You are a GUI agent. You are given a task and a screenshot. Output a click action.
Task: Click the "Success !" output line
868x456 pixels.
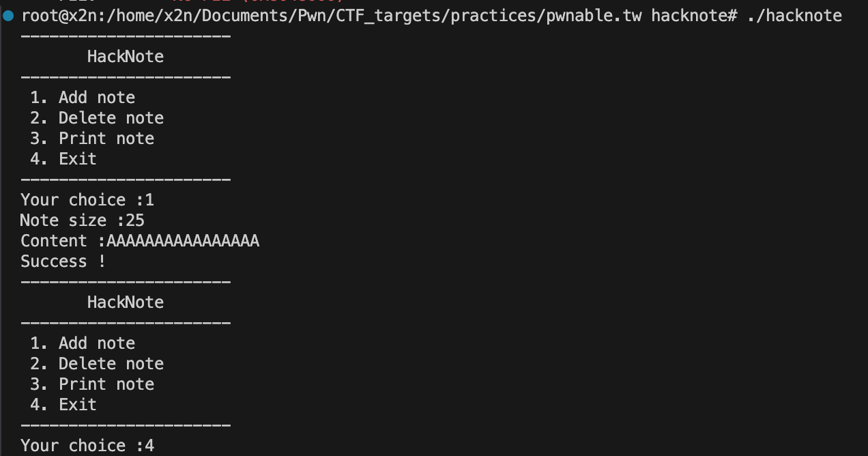click(63, 261)
